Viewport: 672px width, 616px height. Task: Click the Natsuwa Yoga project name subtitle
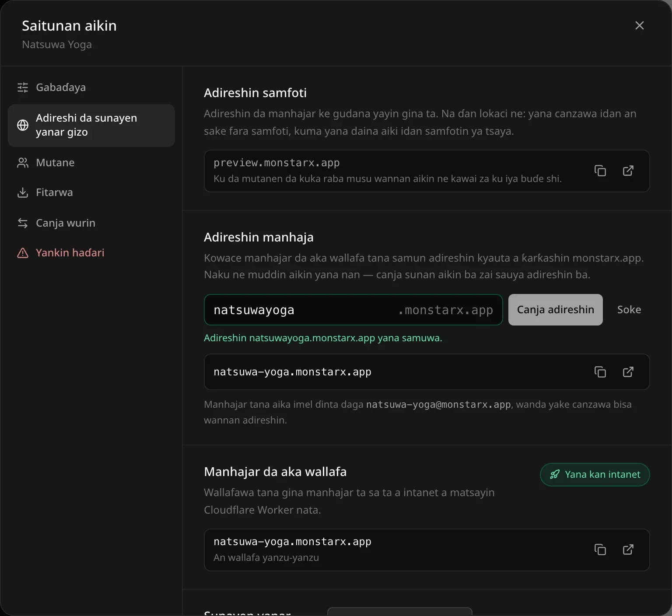[x=57, y=45]
